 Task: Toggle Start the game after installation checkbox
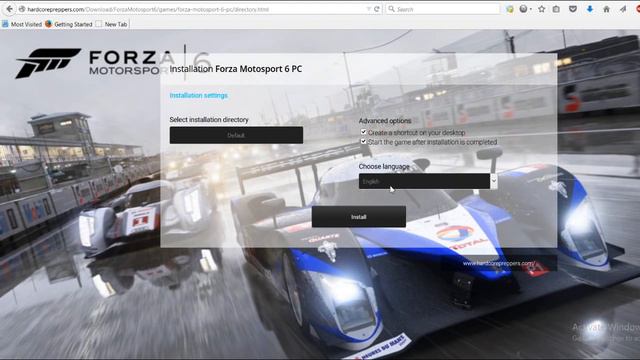point(363,141)
